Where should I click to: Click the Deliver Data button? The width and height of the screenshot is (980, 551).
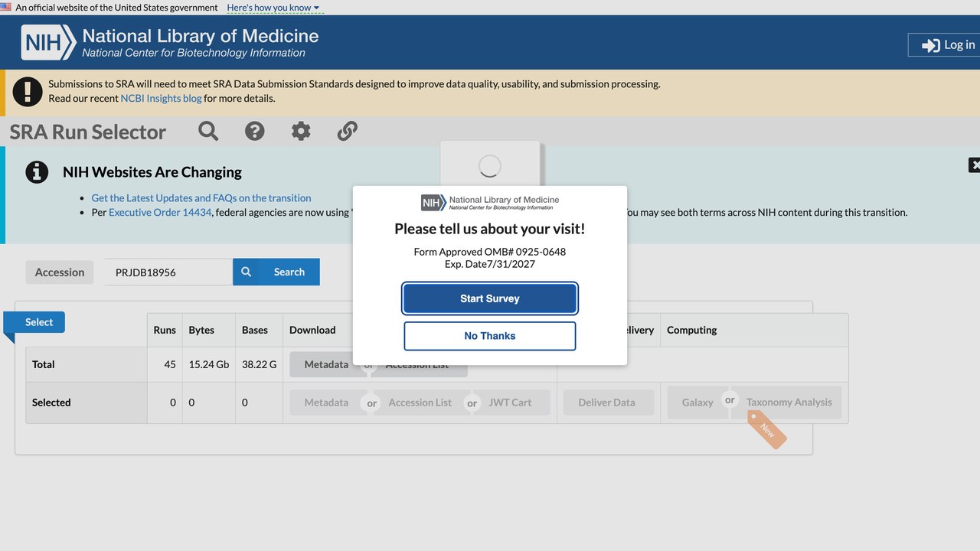pos(607,403)
